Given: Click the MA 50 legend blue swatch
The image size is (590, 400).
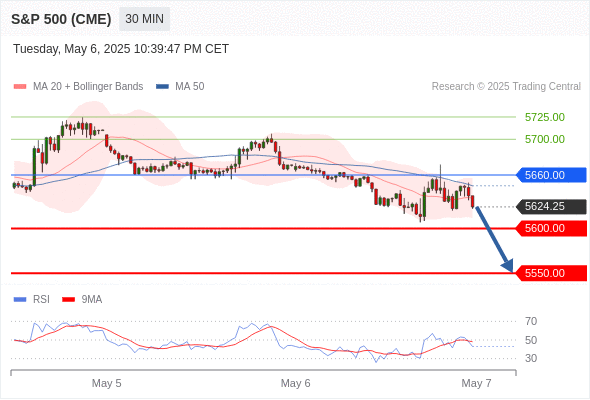Looking at the screenshot, I should tap(163, 87).
